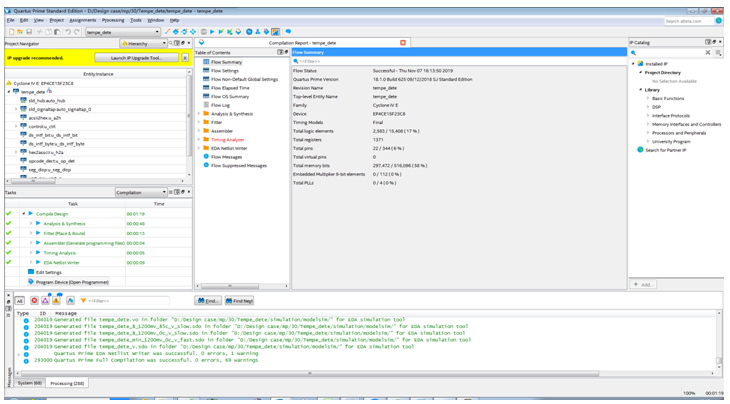The height and width of the screenshot is (404, 730).
Task: Click the Flow Summary filter field
Action: (x=459, y=61)
